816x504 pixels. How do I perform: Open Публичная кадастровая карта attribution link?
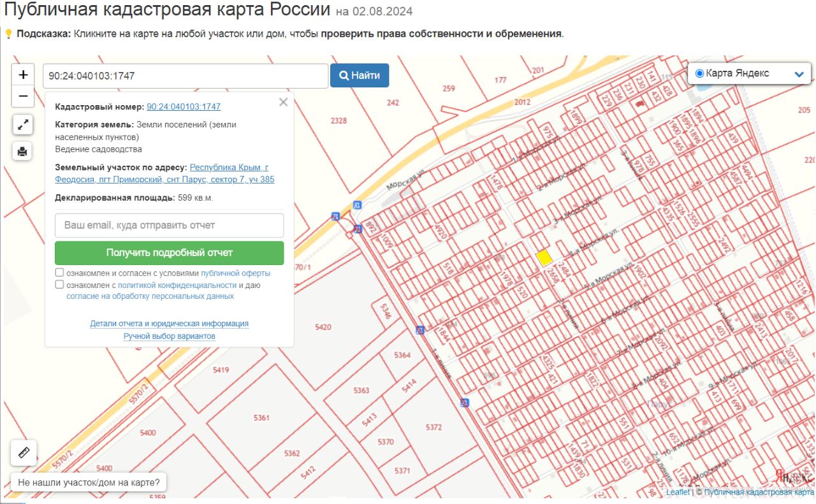pos(759,492)
